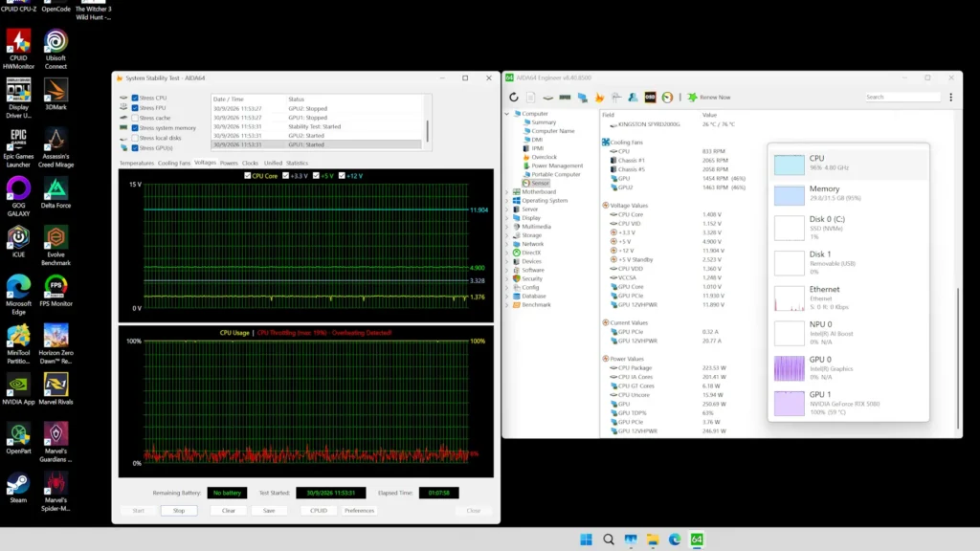
Task: Expand the Motherboard tree node
Action: (507, 191)
